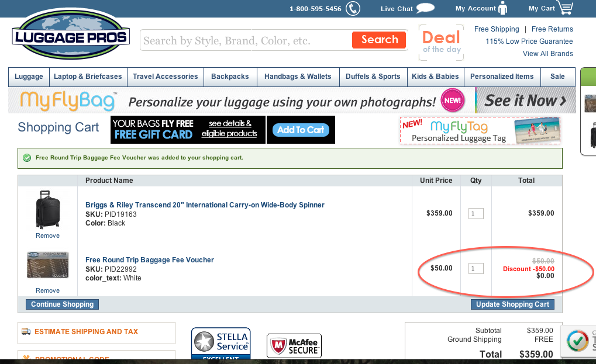
Task: Click the $359.00 grand total amount
Action: [x=536, y=354]
